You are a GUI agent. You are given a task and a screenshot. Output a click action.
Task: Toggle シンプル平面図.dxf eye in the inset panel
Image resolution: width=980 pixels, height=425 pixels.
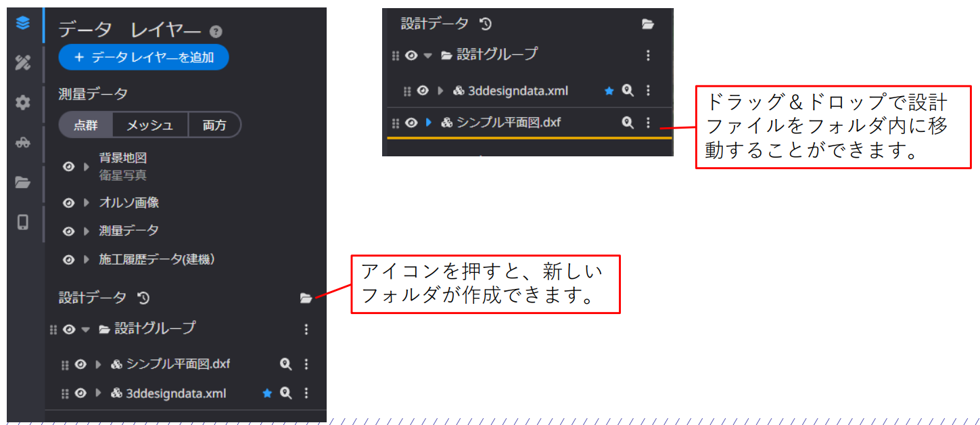pos(411,122)
